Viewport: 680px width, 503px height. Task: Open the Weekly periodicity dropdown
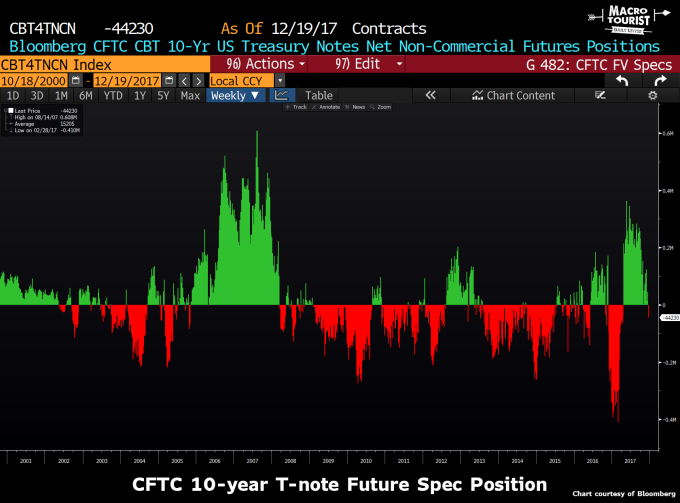236,96
